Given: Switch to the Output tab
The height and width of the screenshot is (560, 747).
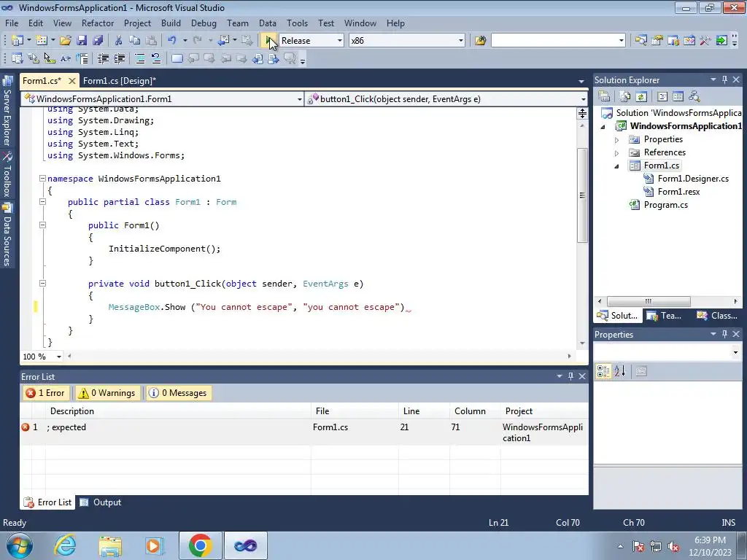Looking at the screenshot, I should [101, 502].
